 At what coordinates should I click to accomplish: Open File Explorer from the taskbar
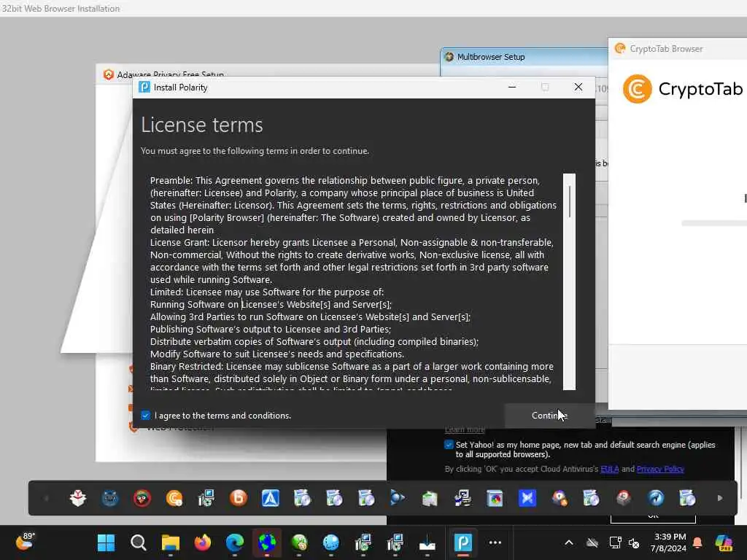pyautogui.click(x=170, y=542)
